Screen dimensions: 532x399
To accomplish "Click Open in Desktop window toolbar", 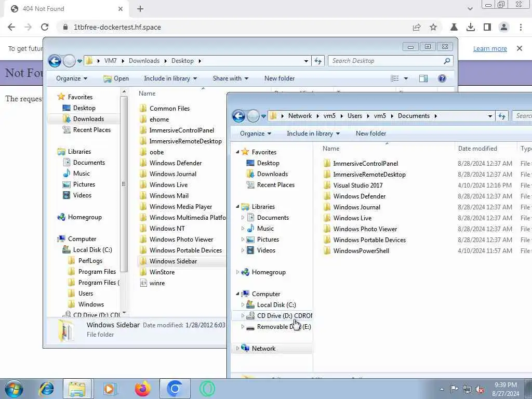I will tap(116, 78).
